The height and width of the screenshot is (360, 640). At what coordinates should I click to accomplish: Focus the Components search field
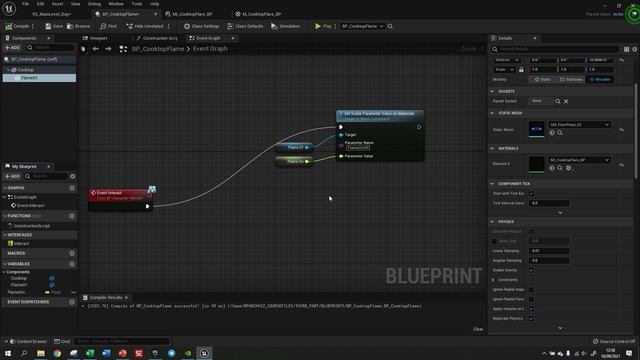[51, 48]
